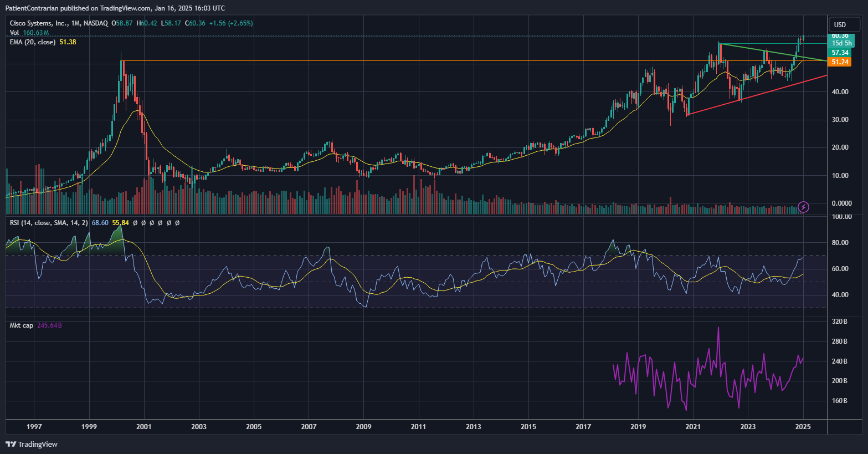The height and width of the screenshot is (454, 868).
Task: Click the 2019 year label on time axis
Action: pos(638,426)
